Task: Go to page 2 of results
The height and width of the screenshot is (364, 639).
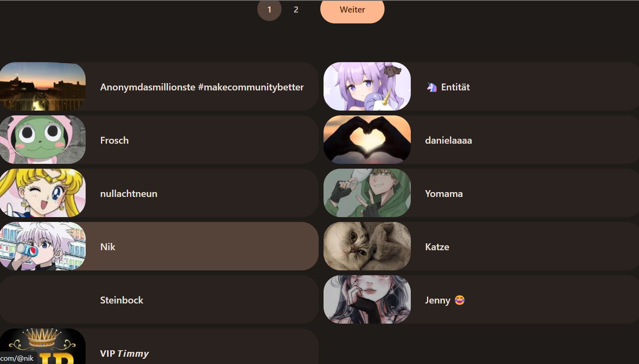Action: pos(296,9)
